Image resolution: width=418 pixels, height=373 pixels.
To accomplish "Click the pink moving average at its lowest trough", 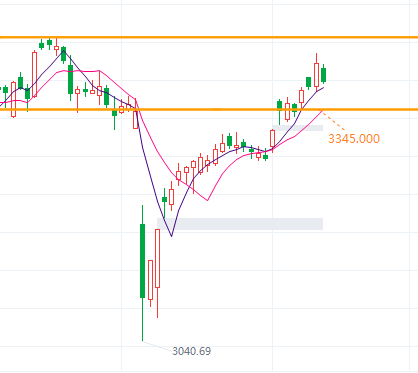I will [208, 200].
